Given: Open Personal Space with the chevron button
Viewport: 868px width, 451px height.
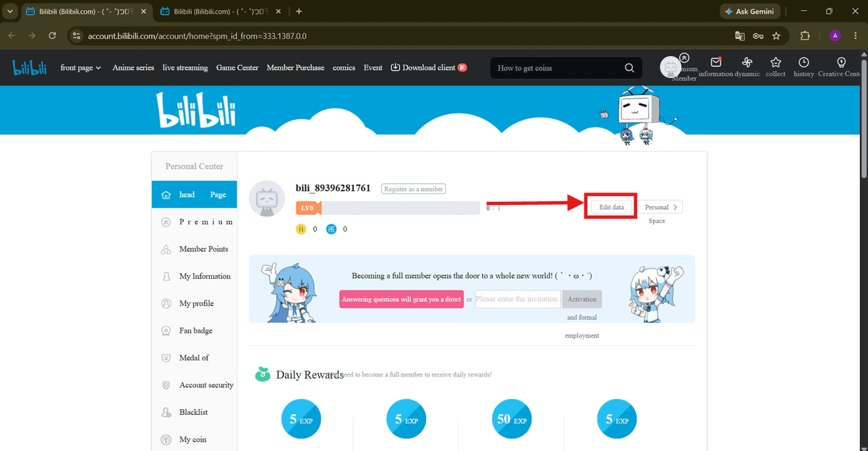Looking at the screenshot, I should click(x=661, y=207).
